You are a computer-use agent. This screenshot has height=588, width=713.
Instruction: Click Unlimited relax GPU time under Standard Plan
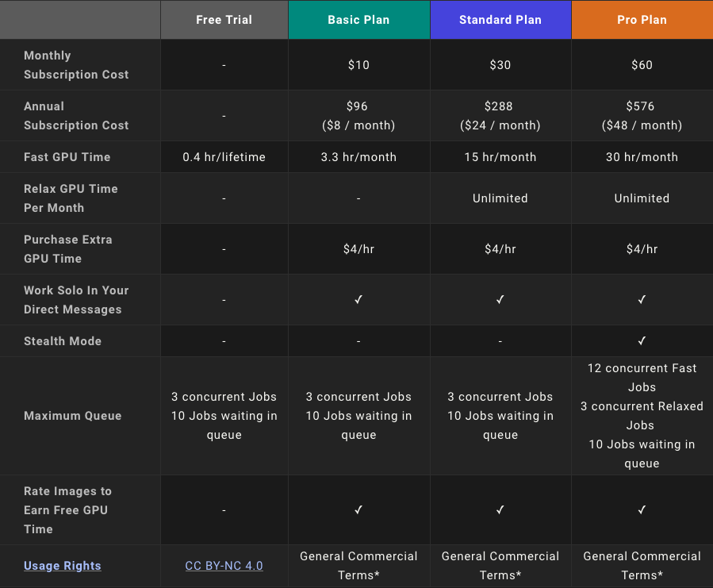click(500, 198)
